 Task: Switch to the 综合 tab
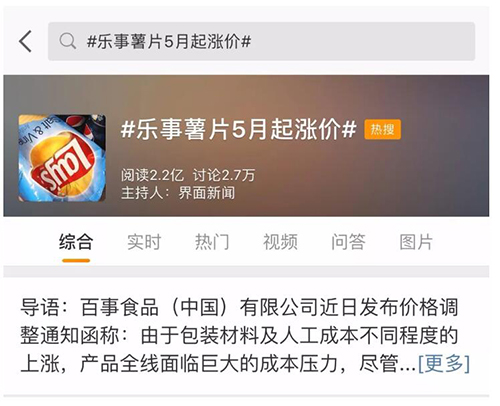(76, 242)
